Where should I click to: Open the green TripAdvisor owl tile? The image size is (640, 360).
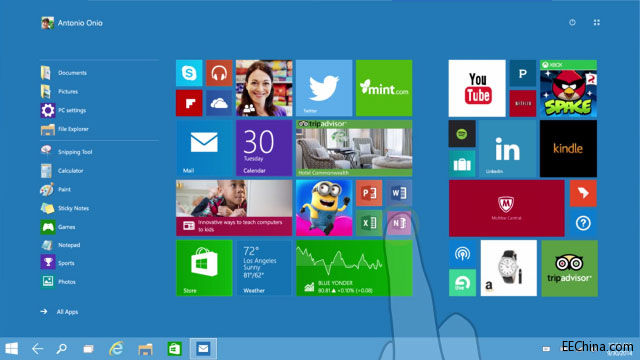point(569,268)
